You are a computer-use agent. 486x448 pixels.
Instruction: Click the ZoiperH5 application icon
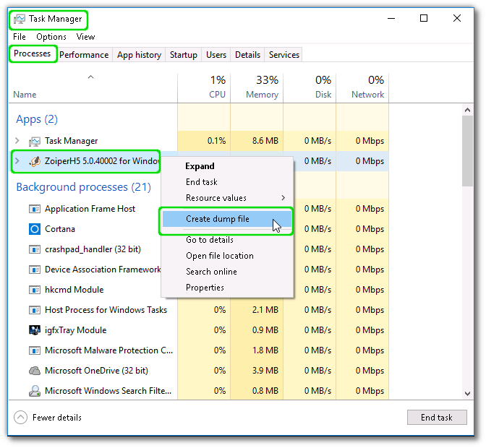(x=34, y=161)
